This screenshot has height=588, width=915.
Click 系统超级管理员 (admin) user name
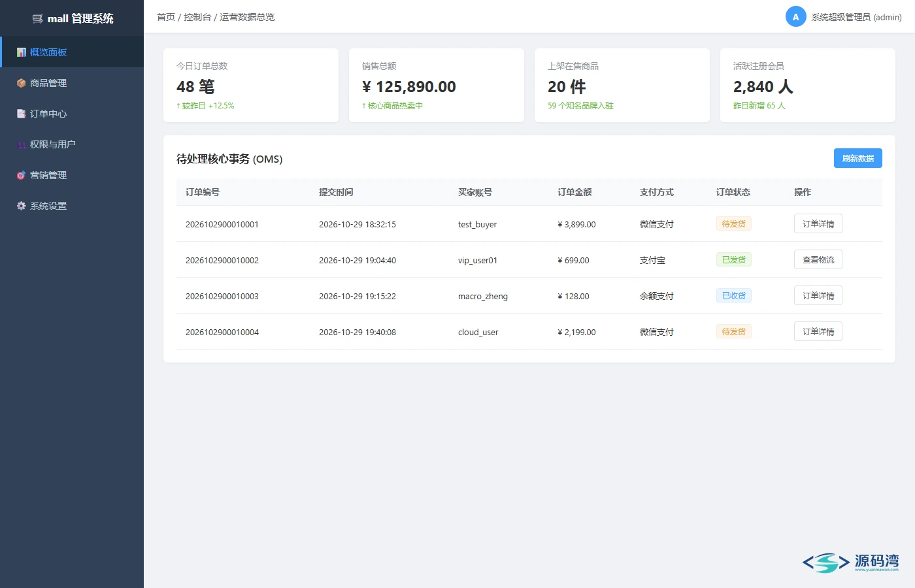click(x=856, y=17)
